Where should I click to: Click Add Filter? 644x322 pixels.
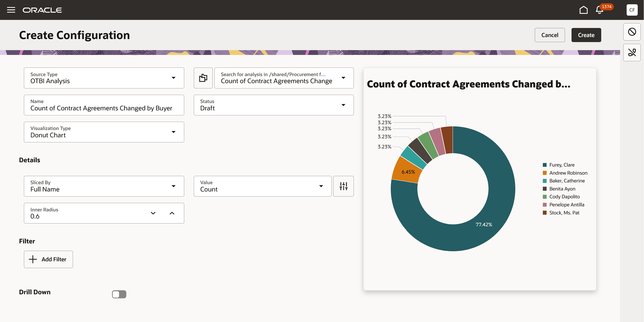point(48,259)
